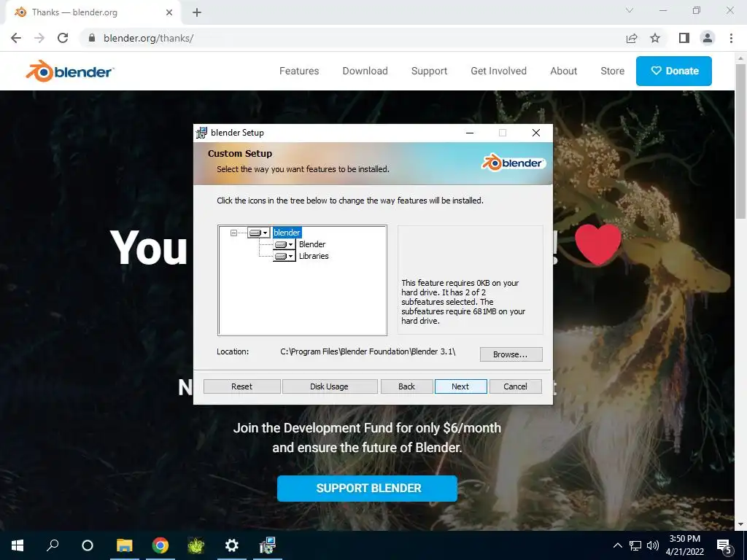Open the Support menu item
The image size is (747, 560).
429,71
